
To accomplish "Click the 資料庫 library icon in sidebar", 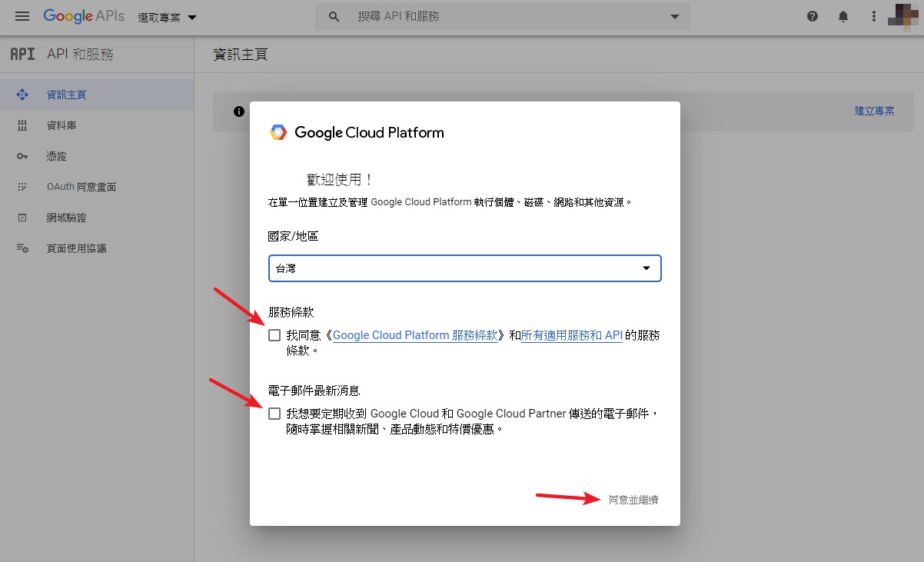I will click(22, 125).
